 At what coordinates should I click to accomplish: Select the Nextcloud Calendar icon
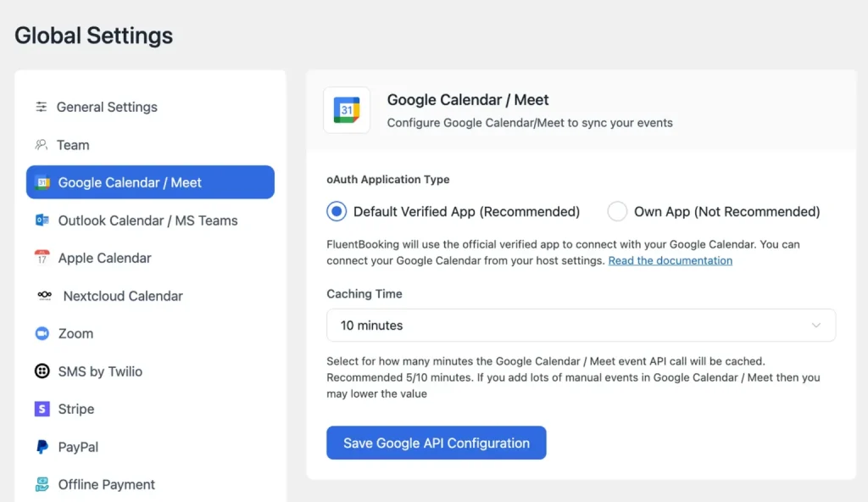47,296
